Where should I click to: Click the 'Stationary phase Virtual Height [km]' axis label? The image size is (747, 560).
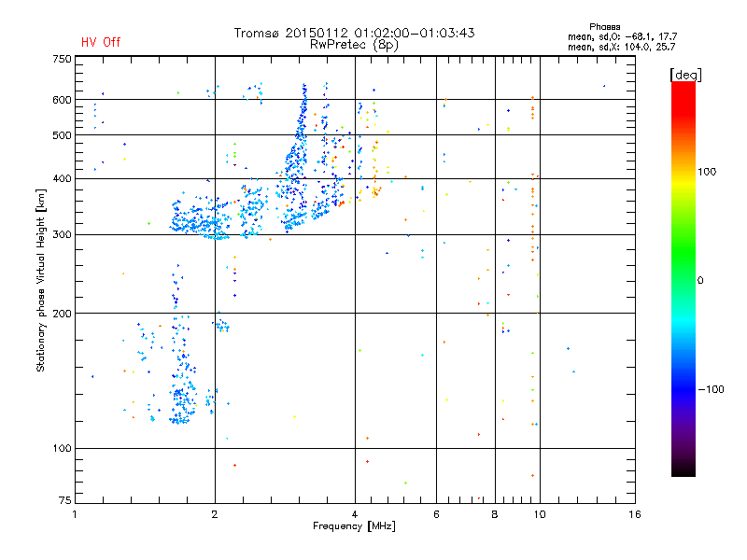pos(41,281)
